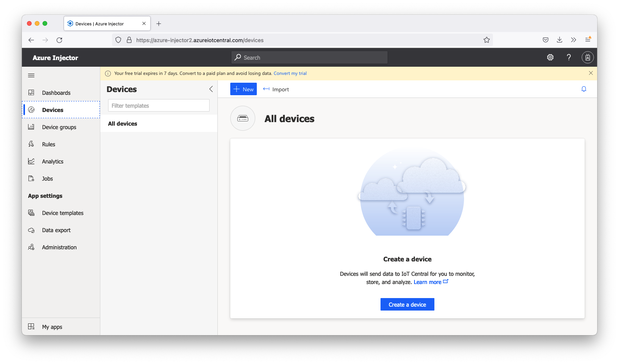619x364 pixels.
Task: Open Device templates page
Action: pyautogui.click(x=62, y=213)
